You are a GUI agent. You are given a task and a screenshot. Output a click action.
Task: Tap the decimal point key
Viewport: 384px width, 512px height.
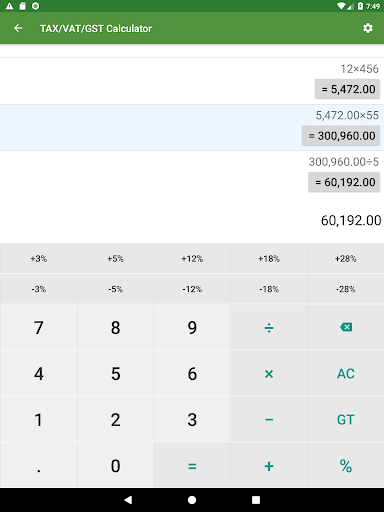click(39, 466)
